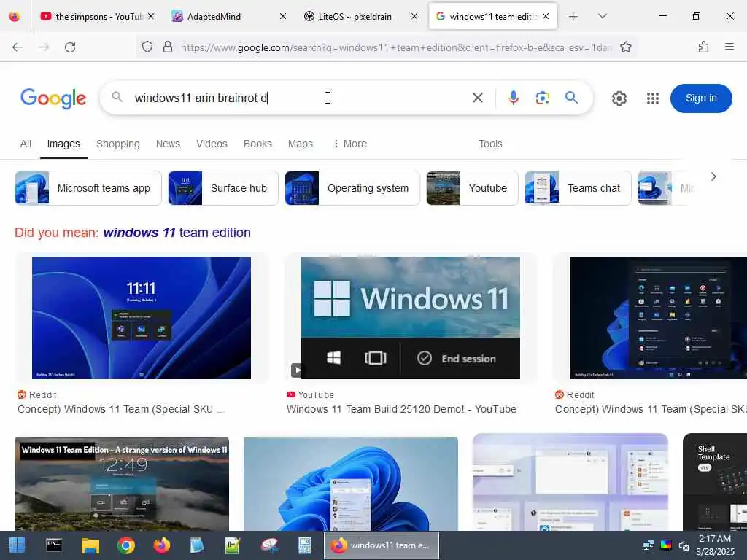This screenshot has height=560, width=747.
Task: Open the Firefox hamburger menu
Action: 729,47
